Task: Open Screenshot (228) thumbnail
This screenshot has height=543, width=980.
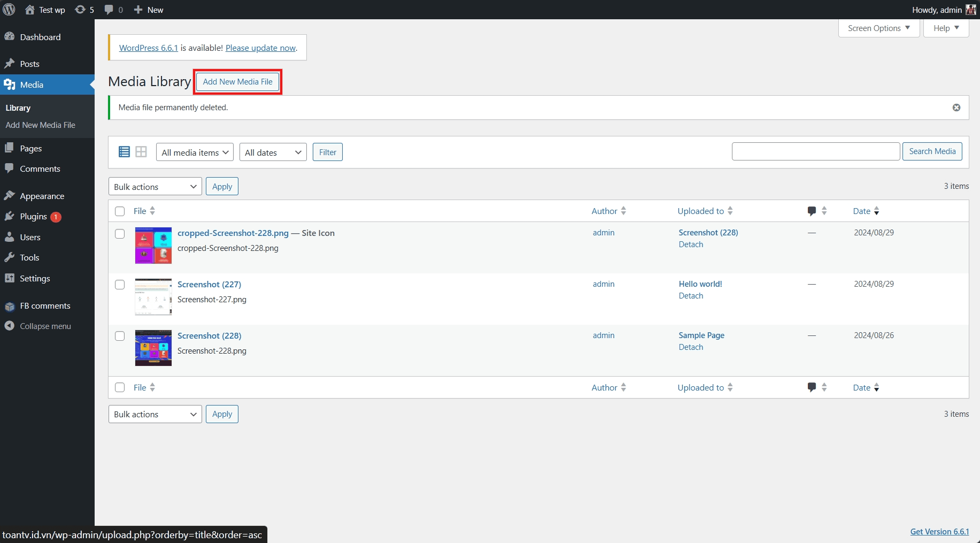Action: [153, 348]
